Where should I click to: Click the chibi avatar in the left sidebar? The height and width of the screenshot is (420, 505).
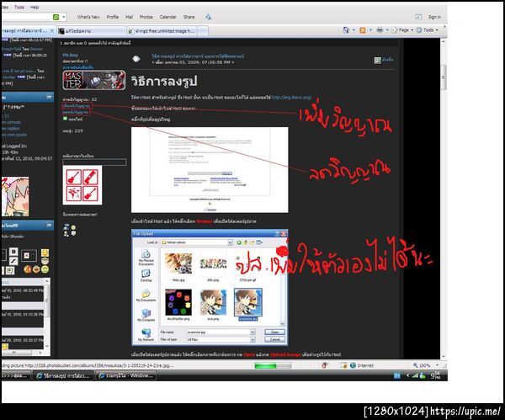tap(15, 196)
